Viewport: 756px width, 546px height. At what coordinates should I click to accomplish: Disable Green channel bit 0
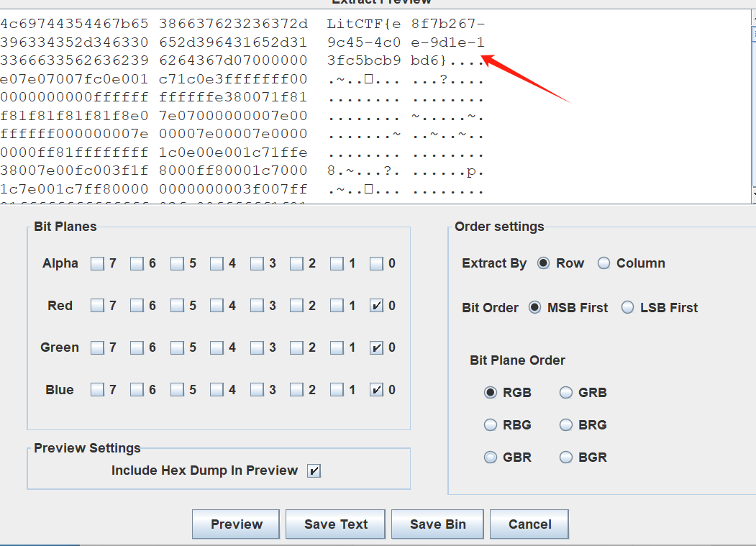click(378, 347)
